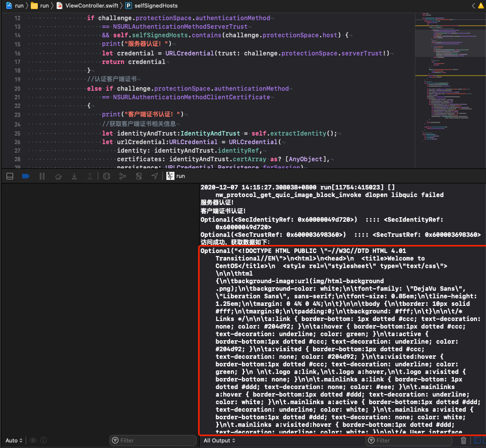Hide the debug area panel

point(10,176)
